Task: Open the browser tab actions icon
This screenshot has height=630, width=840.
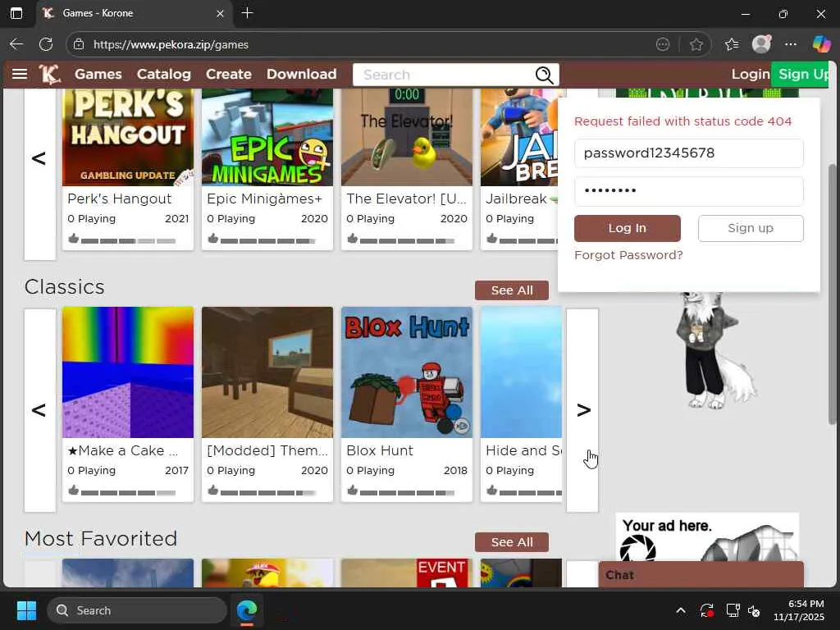Action: (16, 13)
